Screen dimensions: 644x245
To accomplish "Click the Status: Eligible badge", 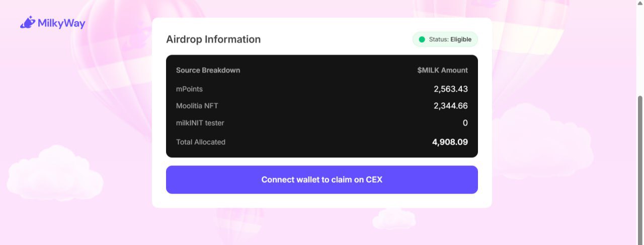I will (x=445, y=39).
